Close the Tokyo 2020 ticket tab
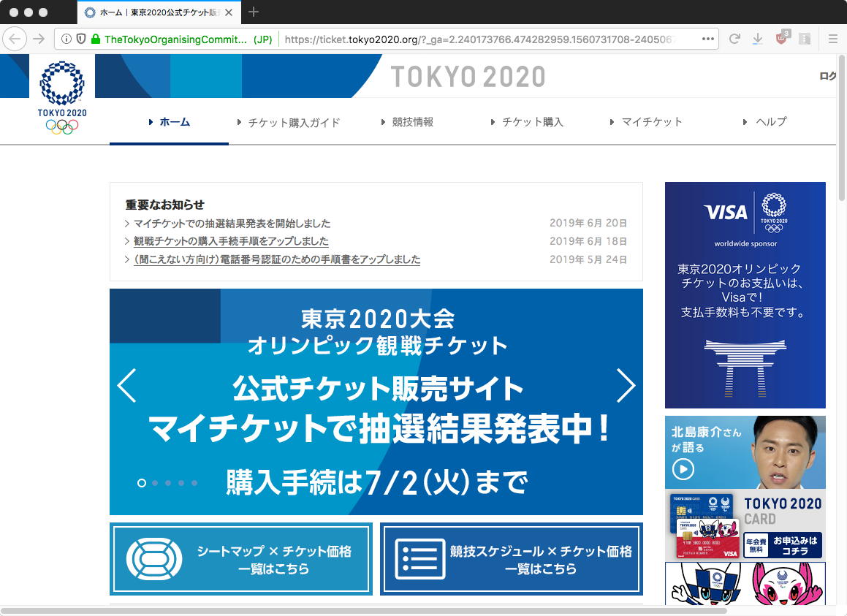 [229, 12]
